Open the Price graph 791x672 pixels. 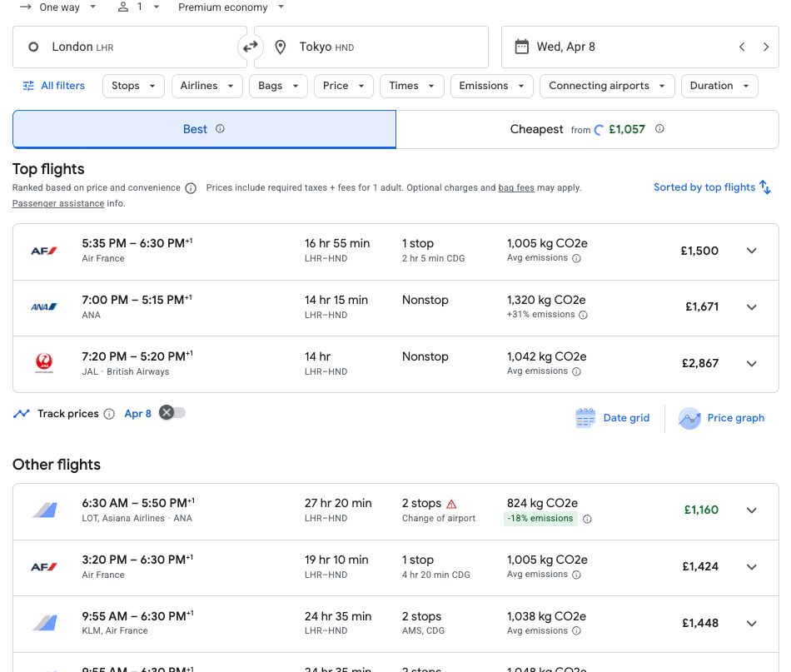722,418
